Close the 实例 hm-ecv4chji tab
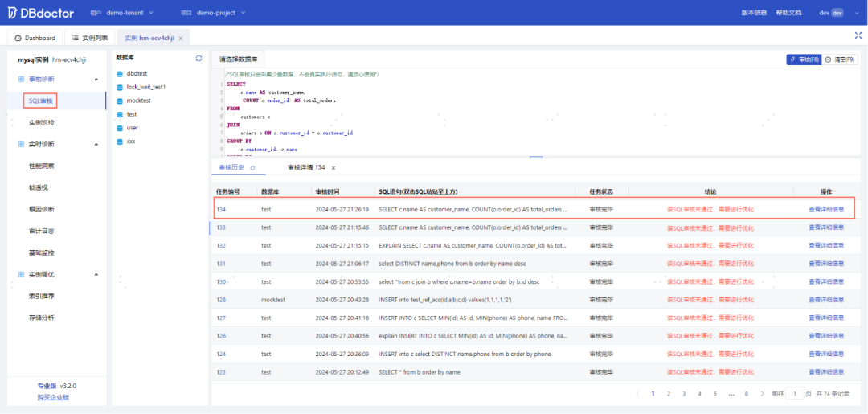This screenshot has height=414, width=868. tap(181, 39)
